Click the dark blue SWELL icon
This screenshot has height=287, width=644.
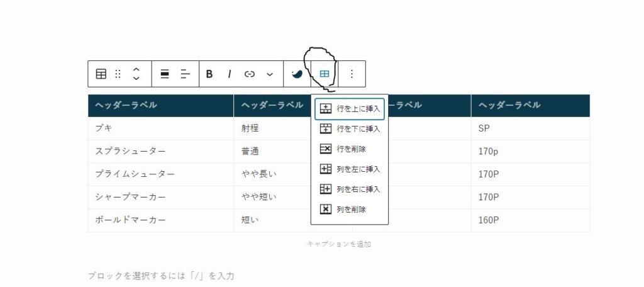pyautogui.click(x=297, y=74)
